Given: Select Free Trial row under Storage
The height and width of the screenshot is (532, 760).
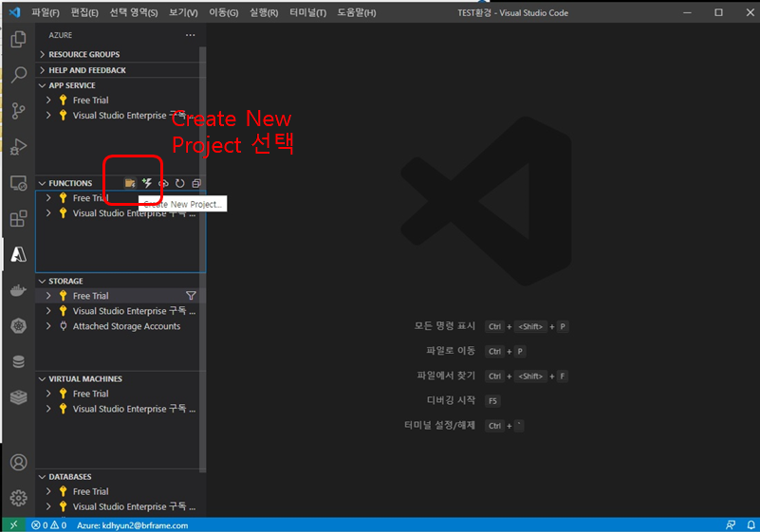Looking at the screenshot, I should (120, 296).
